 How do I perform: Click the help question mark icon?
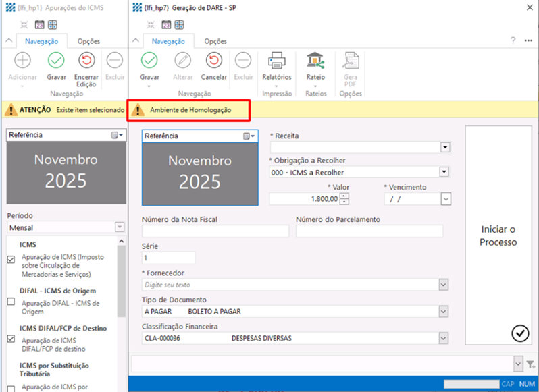point(513,41)
